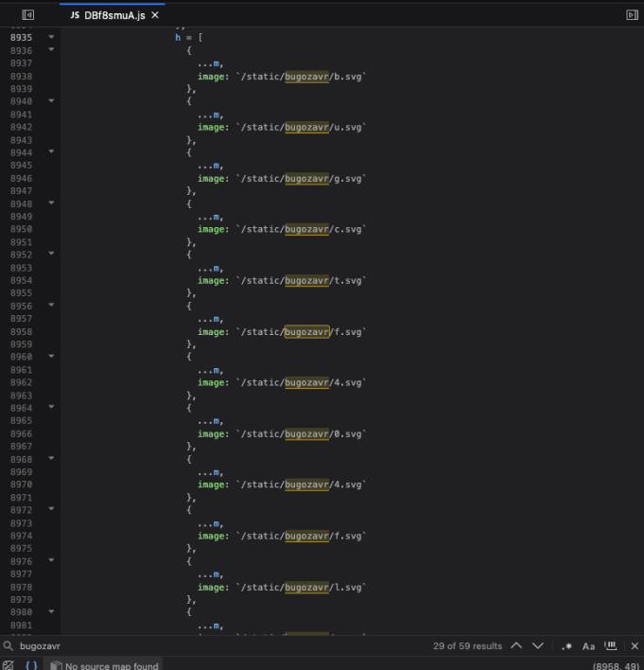Image resolution: width=644 pixels, height=670 pixels.
Task: Toggle match whole word option
Action: [611, 645]
